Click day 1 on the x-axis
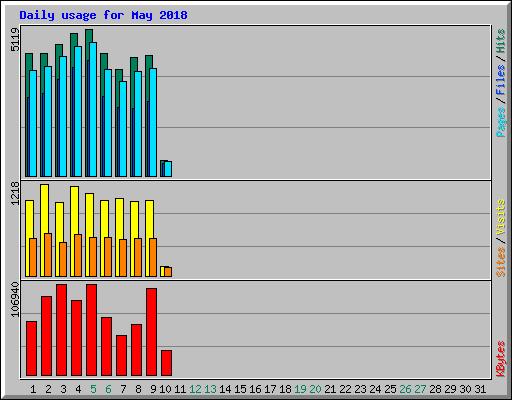 click(33, 389)
